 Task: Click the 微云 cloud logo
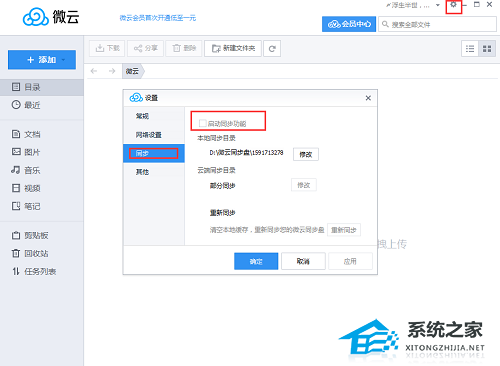51,17
